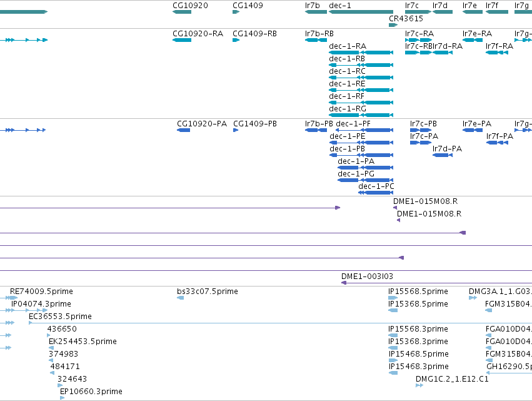Select the Ir7c-RA transcript label

pos(419,34)
